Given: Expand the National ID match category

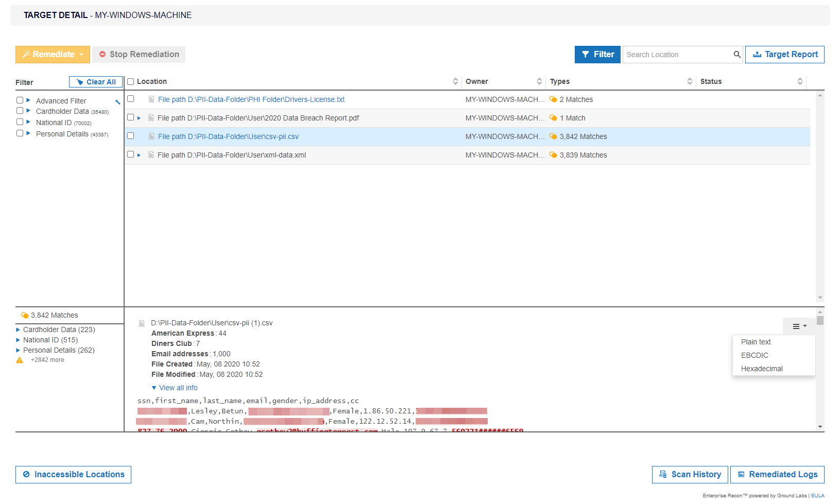Looking at the screenshot, I should [x=18, y=340].
